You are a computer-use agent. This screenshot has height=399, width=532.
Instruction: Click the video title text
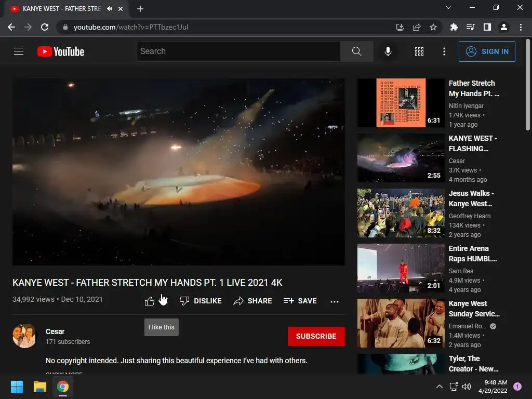[x=147, y=283]
